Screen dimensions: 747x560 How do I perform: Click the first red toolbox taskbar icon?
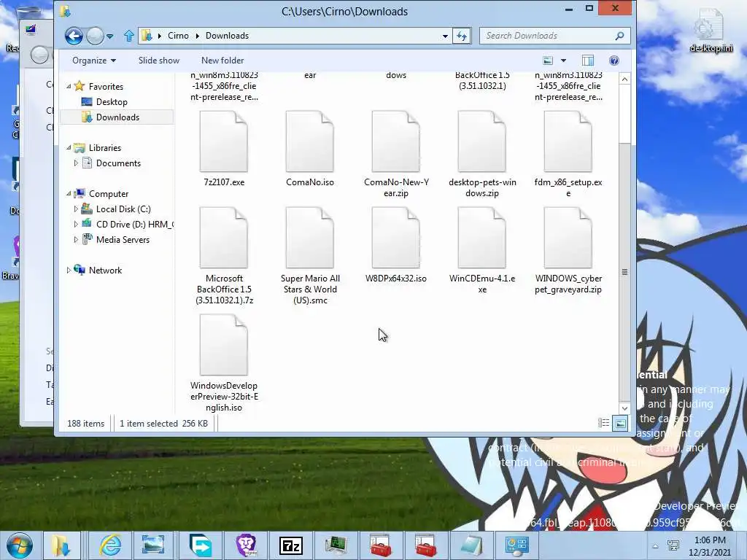381,545
